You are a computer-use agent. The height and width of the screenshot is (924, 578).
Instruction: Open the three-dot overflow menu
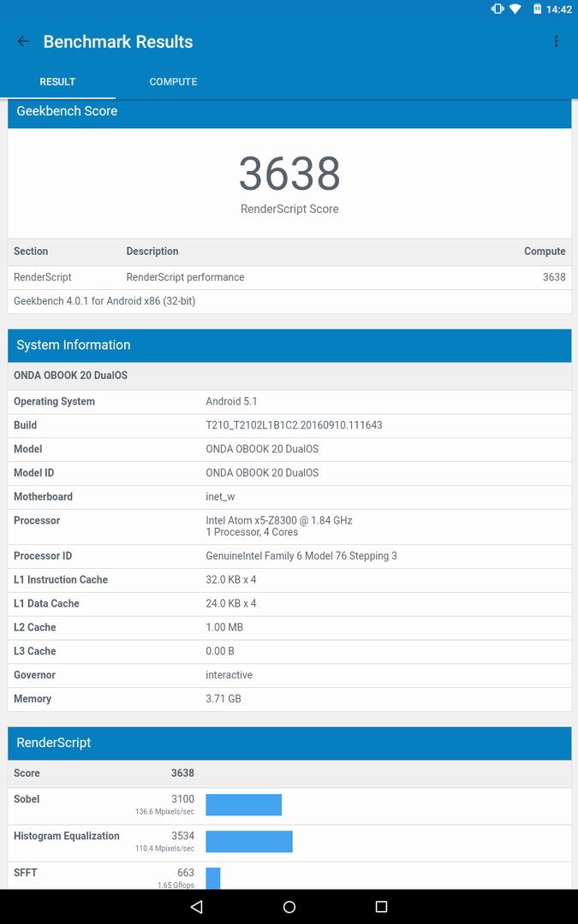click(556, 41)
